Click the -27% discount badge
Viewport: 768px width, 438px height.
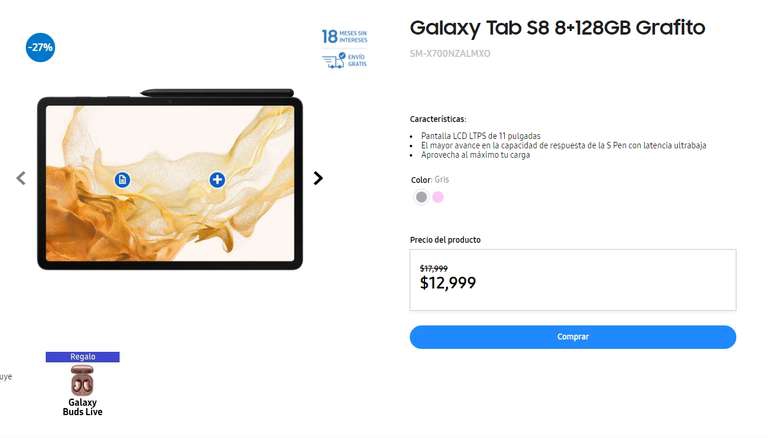(40, 48)
